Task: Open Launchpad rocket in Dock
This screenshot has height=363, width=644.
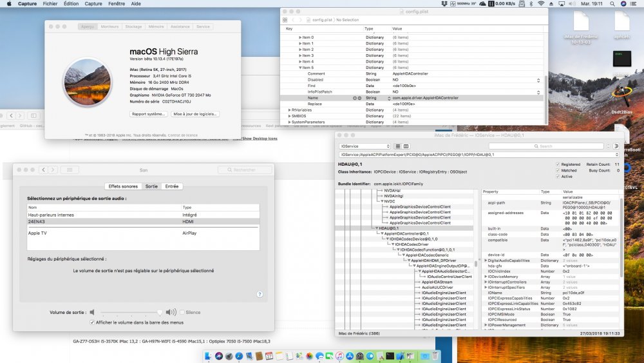Action: (229, 356)
